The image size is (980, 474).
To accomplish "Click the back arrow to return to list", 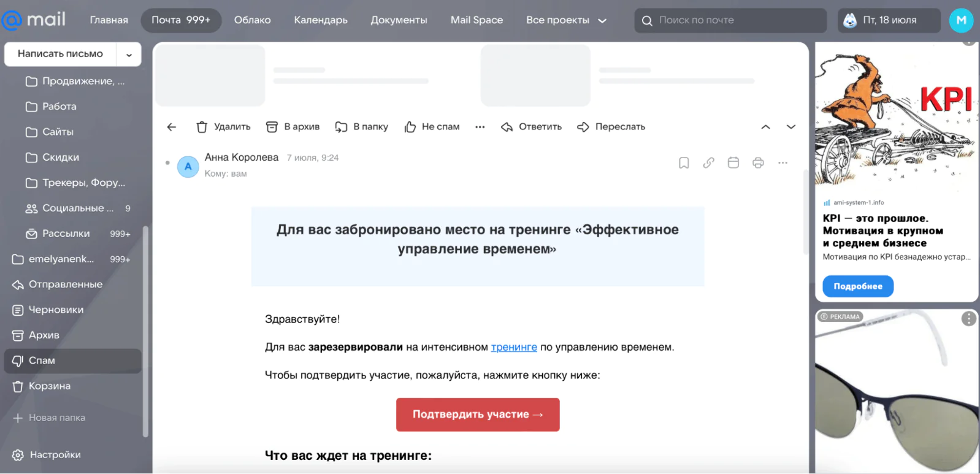I will [172, 127].
